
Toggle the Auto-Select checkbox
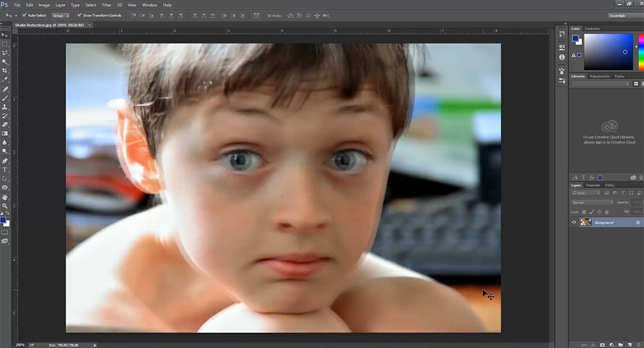pyautogui.click(x=24, y=16)
